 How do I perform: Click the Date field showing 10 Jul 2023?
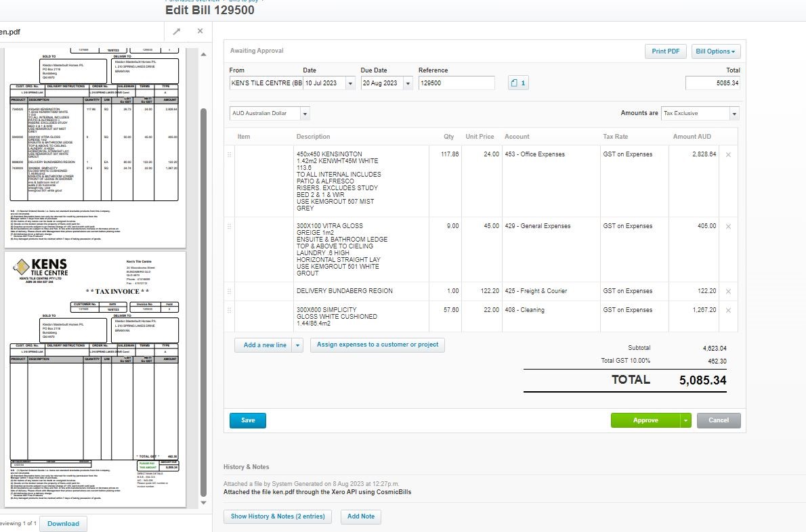coord(324,83)
